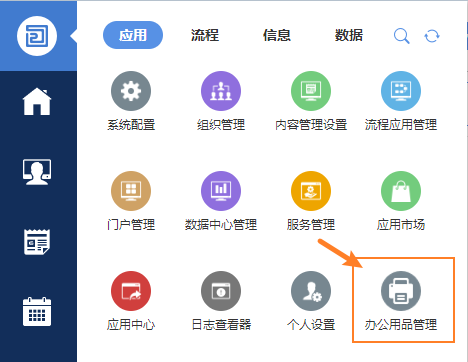Click the 流程应用管理 label

pos(401,125)
